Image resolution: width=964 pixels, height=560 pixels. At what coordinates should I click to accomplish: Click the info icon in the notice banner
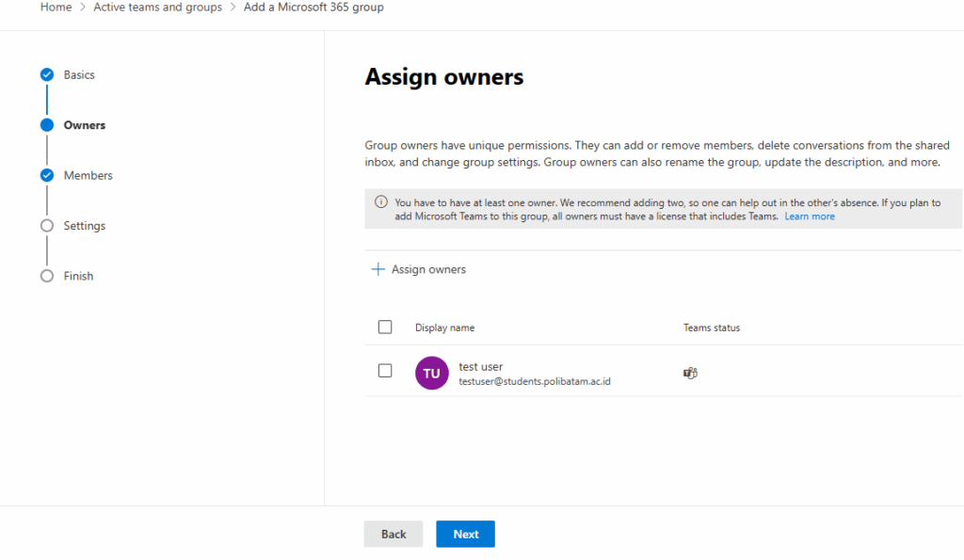[x=381, y=202]
